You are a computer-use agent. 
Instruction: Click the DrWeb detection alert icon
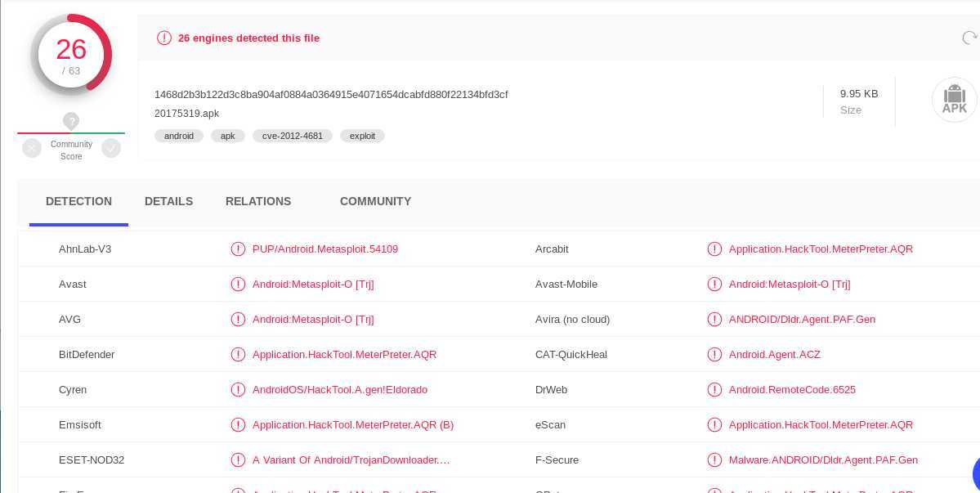(714, 389)
